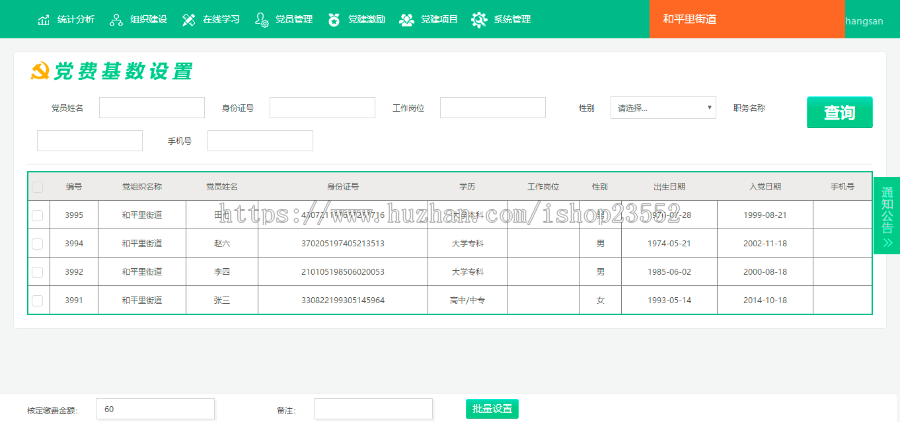Click the 核定缴费金额 amount field

(x=155, y=409)
